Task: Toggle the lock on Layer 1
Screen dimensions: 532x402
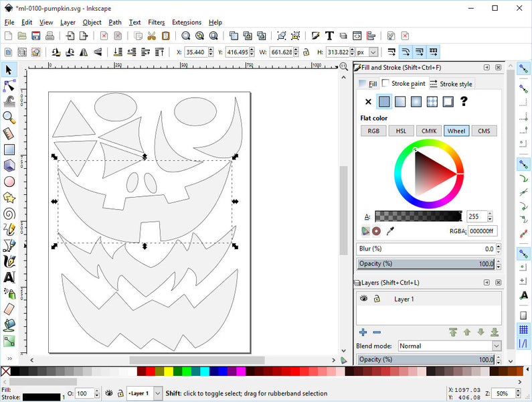Action: click(x=377, y=299)
